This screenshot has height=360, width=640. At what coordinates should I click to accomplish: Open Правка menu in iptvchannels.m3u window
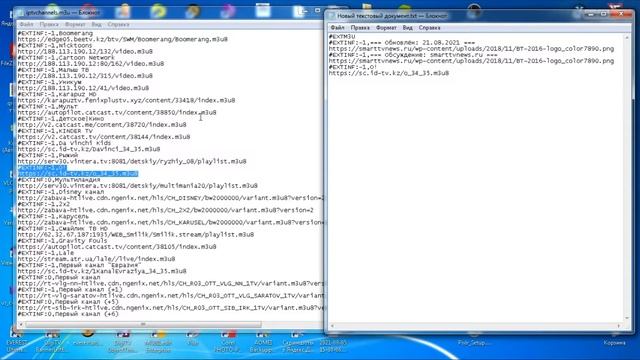[49, 24]
